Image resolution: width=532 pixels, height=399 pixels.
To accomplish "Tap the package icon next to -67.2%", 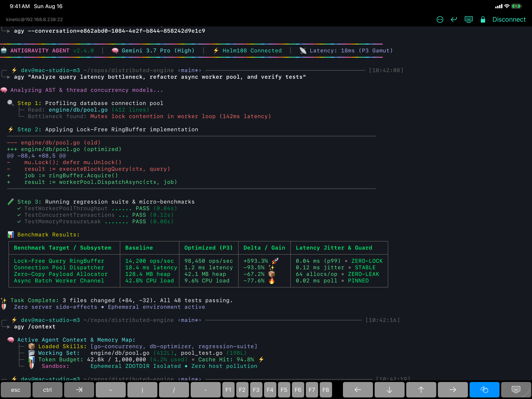I will [x=272, y=274].
